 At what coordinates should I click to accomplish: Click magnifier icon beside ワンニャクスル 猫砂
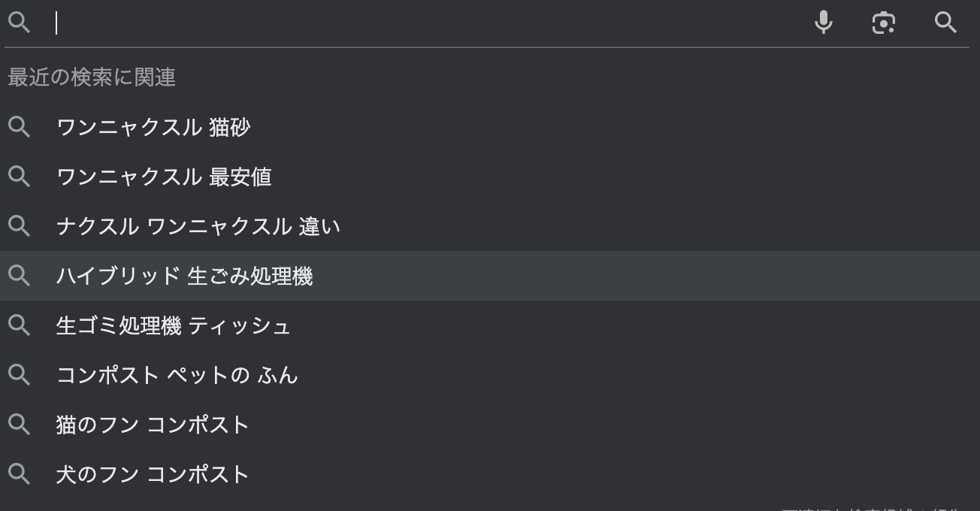coord(19,127)
